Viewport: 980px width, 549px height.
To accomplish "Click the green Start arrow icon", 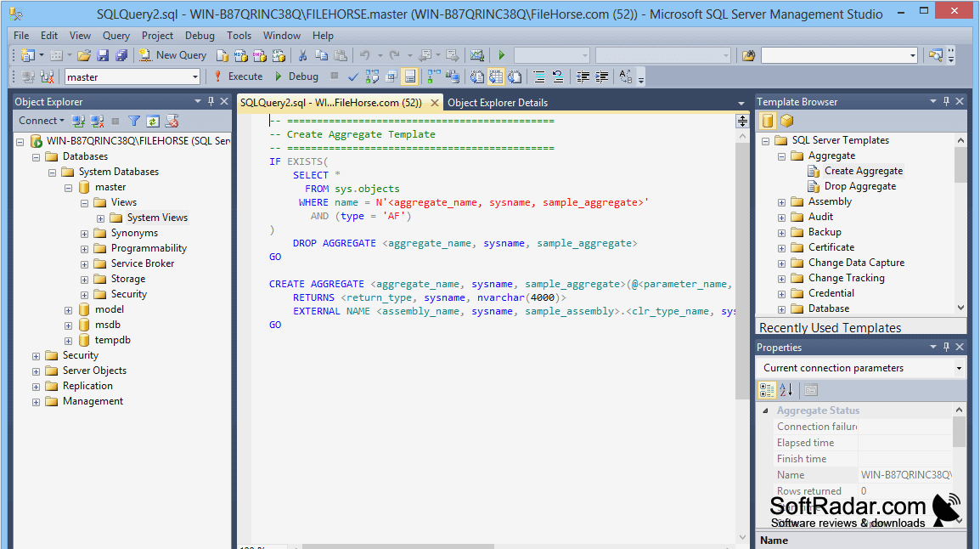I will (x=501, y=55).
